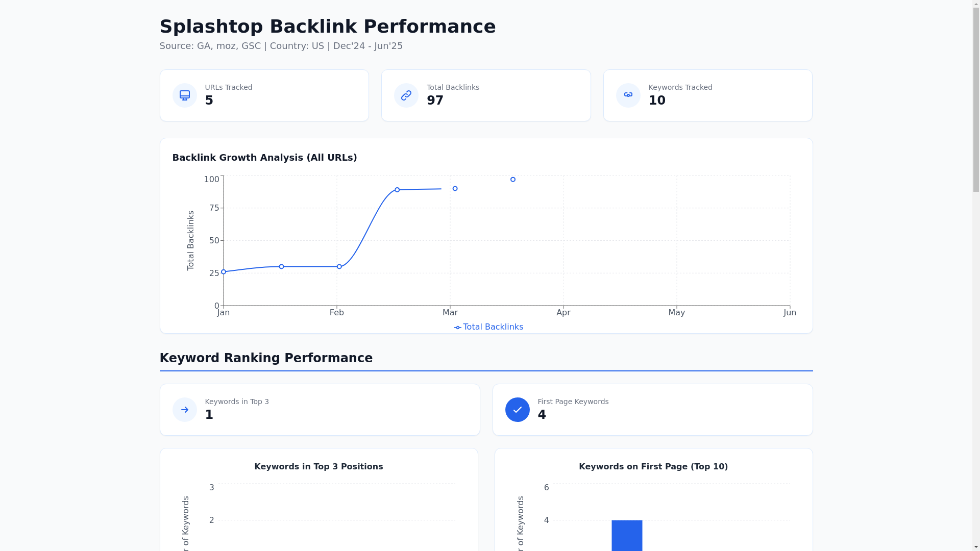Toggle the Total Backlinks legend entry

tap(488, 327)
